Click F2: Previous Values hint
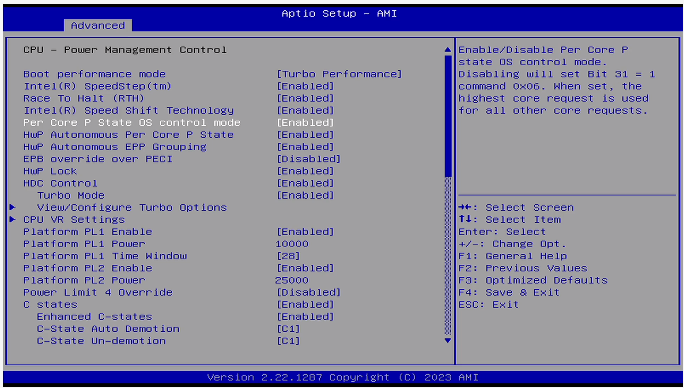Viewport: 684px width, 388px height. [x=523, y=268]
